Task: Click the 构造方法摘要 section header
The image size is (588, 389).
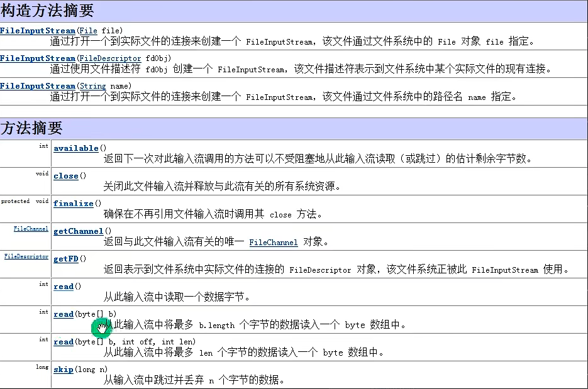Action: [48, 10]
